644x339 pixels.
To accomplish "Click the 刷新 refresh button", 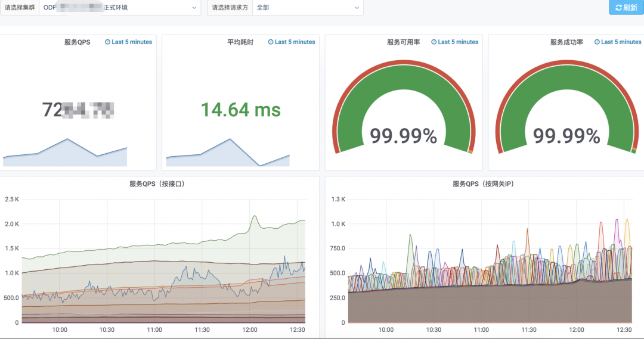I will [626, 7].
